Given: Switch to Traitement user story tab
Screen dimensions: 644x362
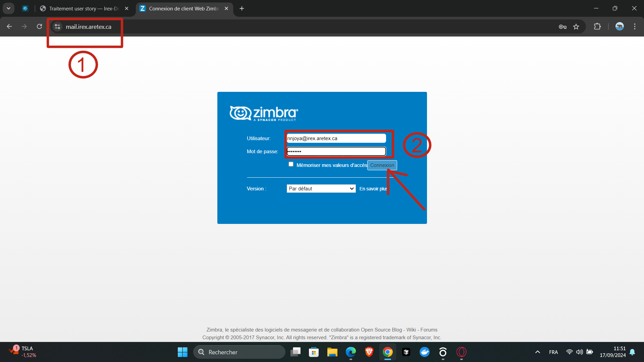Looking at the screenshot, I should tap(84, 8).
